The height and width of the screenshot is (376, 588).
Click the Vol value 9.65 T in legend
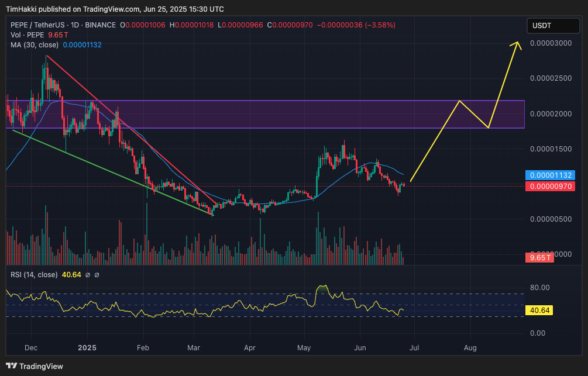pos(58,35)
